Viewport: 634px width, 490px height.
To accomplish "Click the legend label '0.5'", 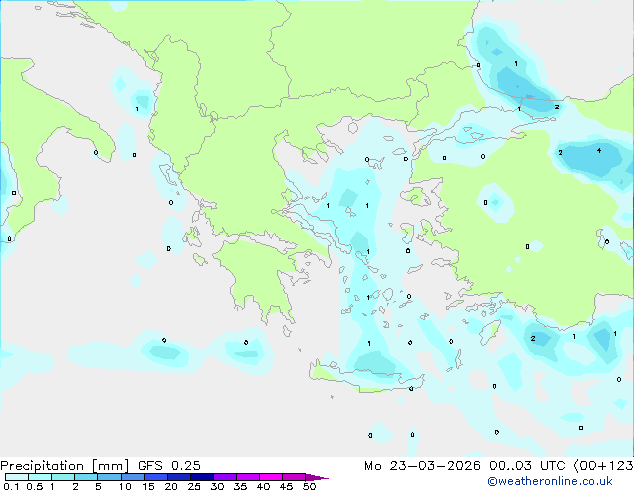I will pos(35,486).
